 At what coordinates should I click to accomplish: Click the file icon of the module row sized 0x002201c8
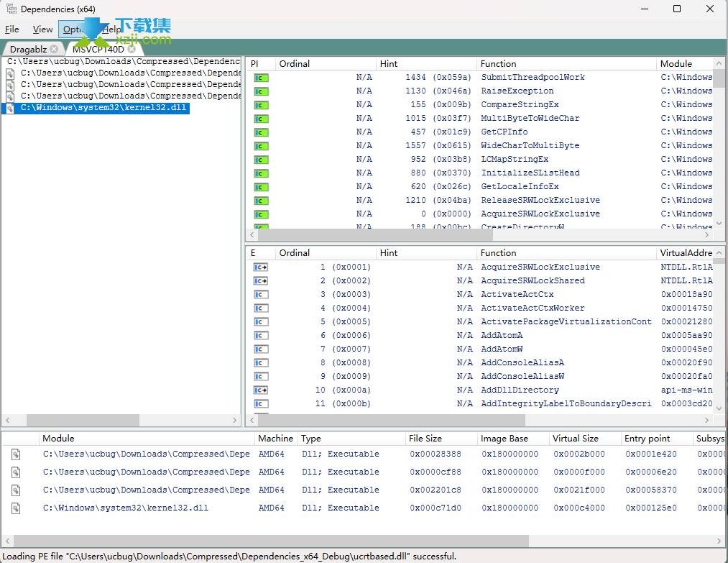tap(16, 490)
